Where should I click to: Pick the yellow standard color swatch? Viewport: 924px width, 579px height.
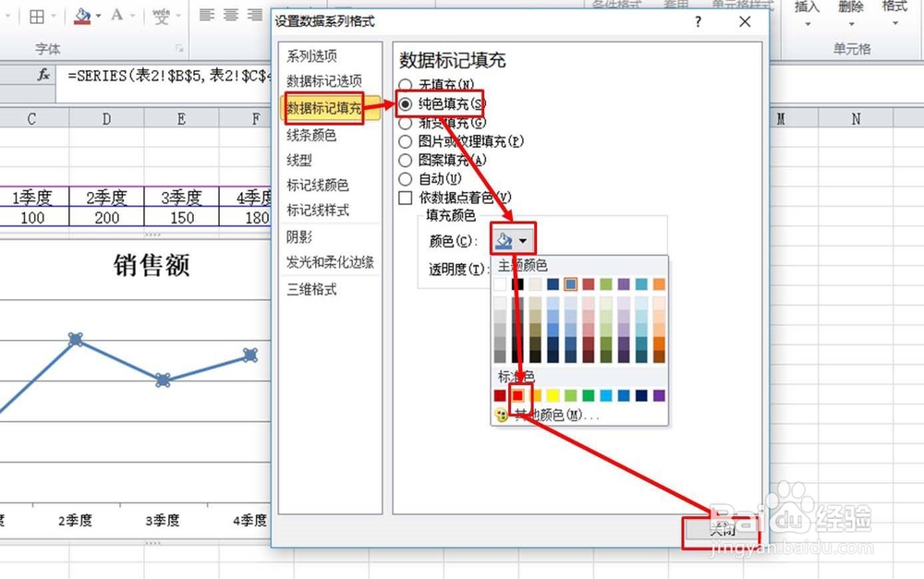click(553, 395)
